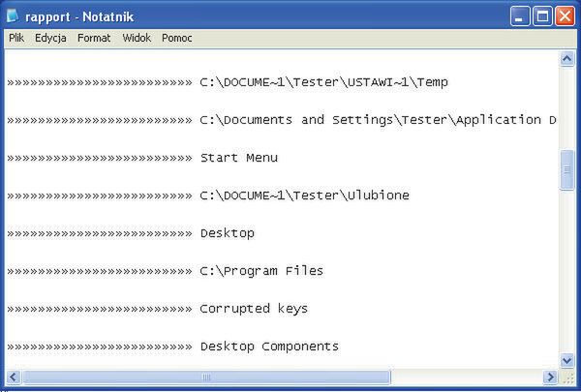
Task: Open the Edycja menu
Action: [x=49, y=38]
